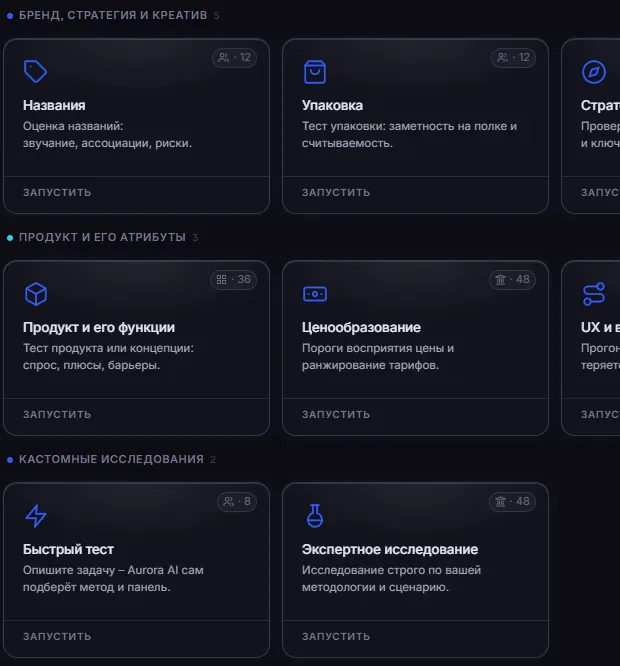Viewport: 620px width, 666px height.
Task: Click the people 12 badge on Упаковка card
Action: point(513,57)
